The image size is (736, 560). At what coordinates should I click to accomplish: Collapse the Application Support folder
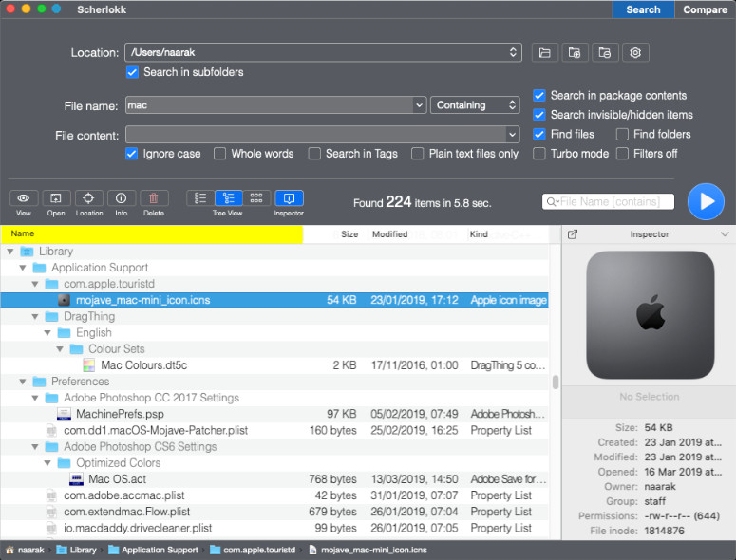pyautogui.click(x=23, y=268)
